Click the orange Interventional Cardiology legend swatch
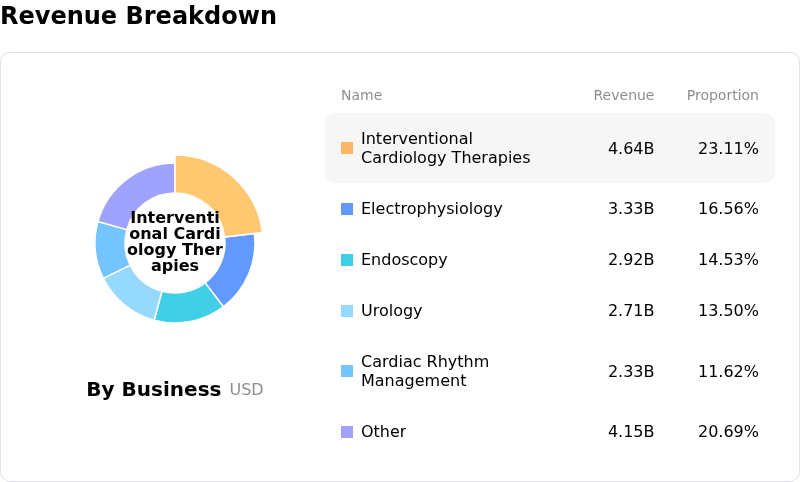800x482 pixels. (x=347, y=148)
